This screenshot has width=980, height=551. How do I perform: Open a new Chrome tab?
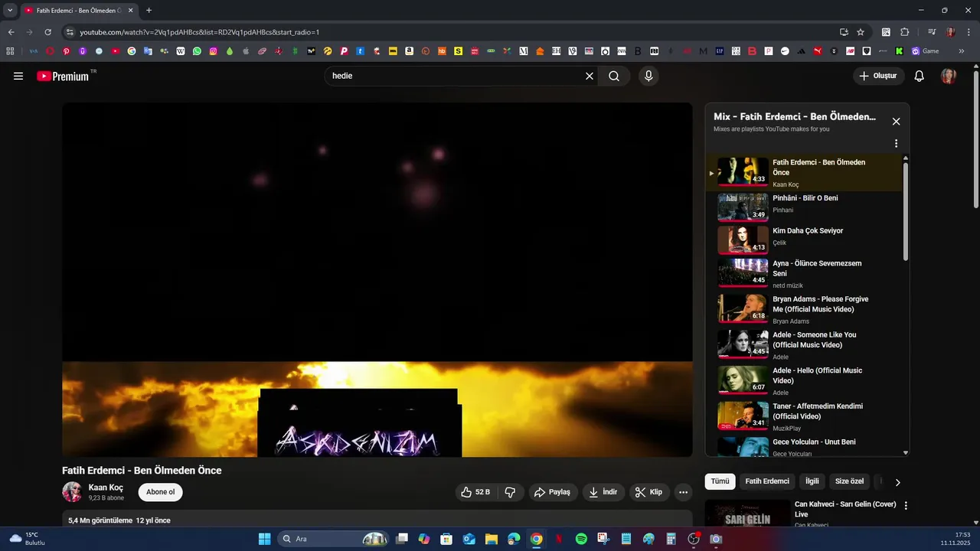tap(149, 11)
